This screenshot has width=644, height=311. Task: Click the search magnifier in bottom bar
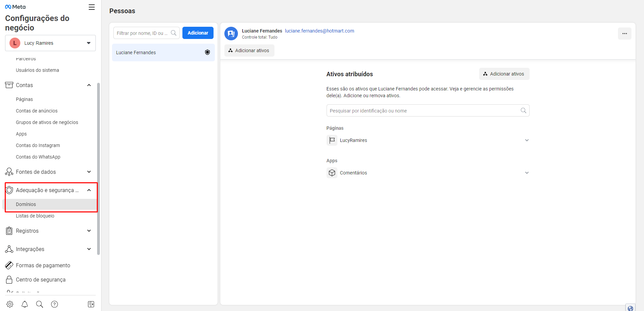click(40, 304)
